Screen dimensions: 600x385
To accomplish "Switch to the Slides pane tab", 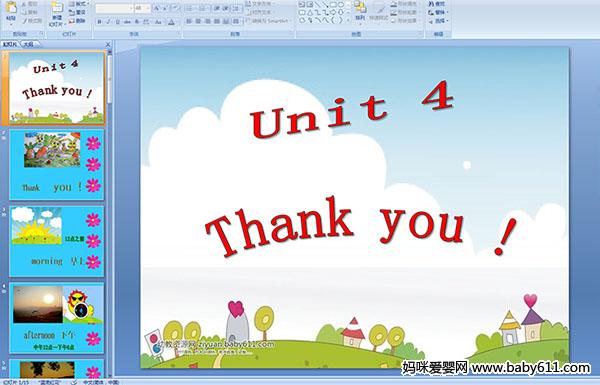I will pyautogui.click(x=10, y=44).
